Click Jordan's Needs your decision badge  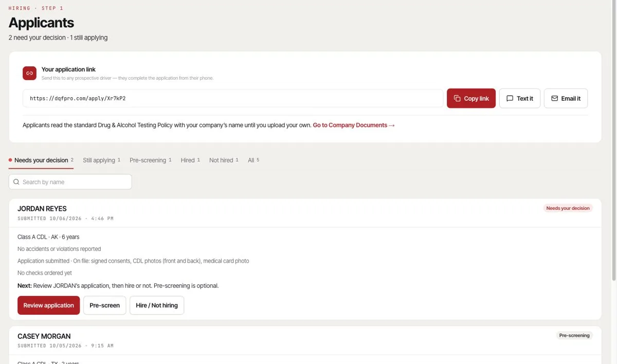[x=568, y=208]
